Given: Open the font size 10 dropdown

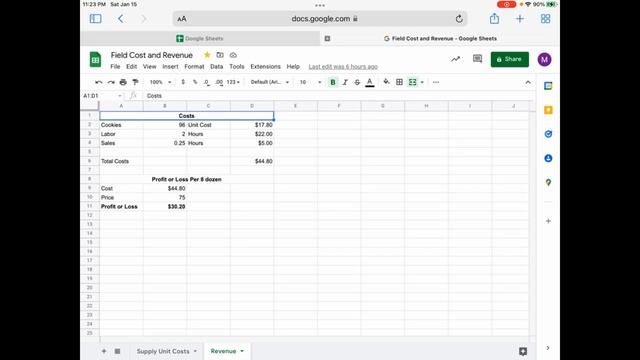Looking at the screenshot, I should [310, 82].
